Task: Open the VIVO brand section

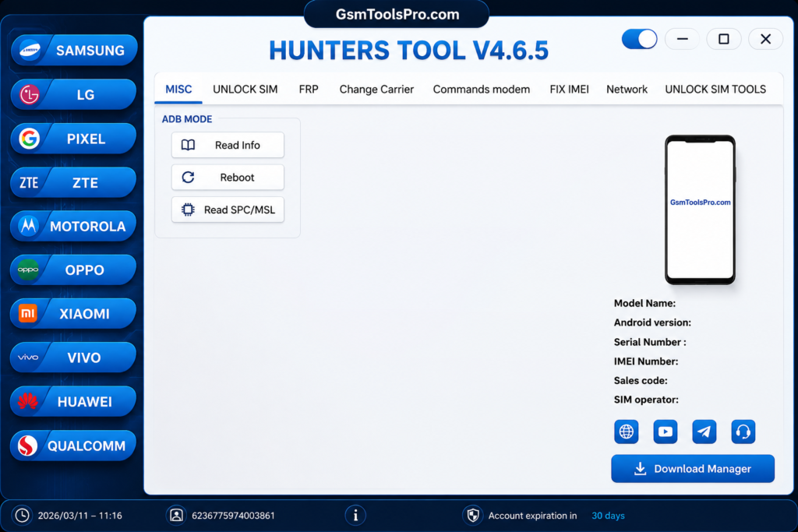Action: [74, 357]
